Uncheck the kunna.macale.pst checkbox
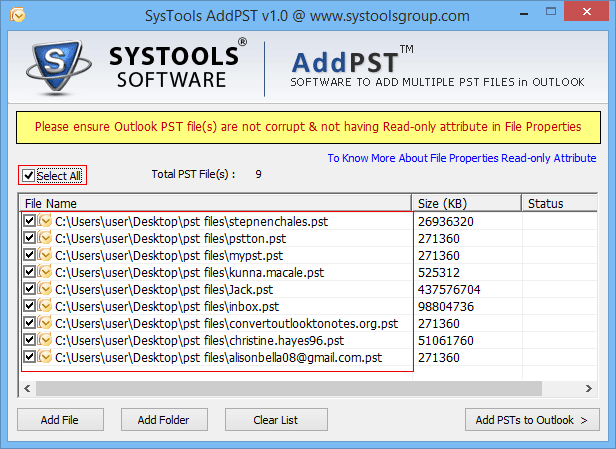 (29, 271)
